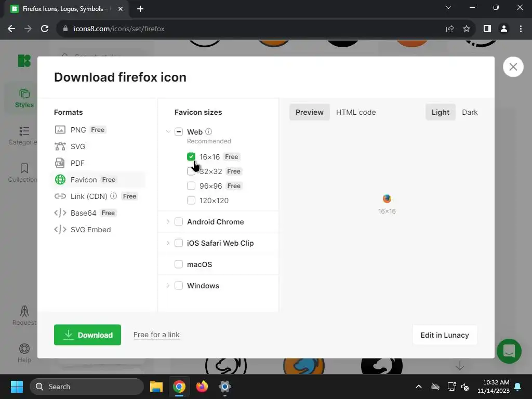Image resolution: width=532 pixels, height=399 pixels.
Task: Check the iOS Safari Web Clip checkbox
Action: point(179,243)
